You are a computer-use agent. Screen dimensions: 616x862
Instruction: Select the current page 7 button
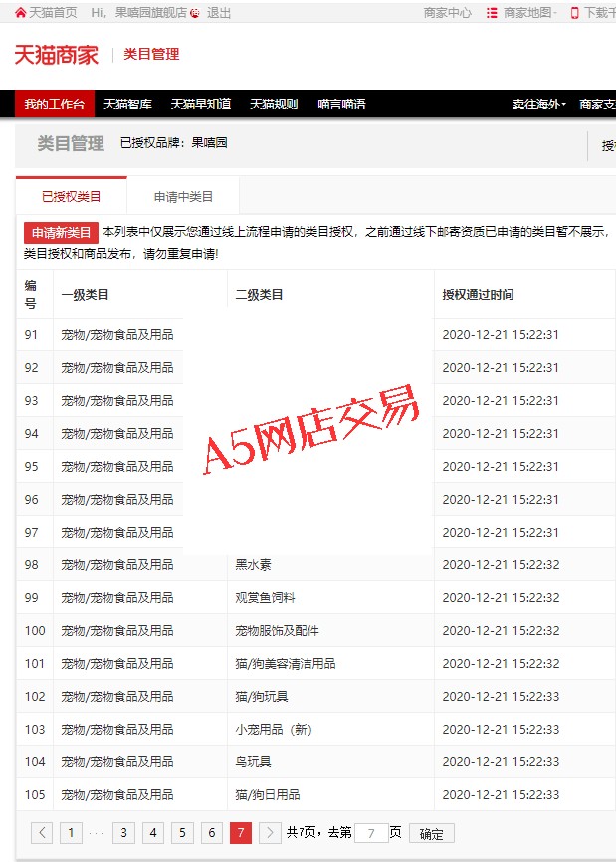tap(241, 833)
